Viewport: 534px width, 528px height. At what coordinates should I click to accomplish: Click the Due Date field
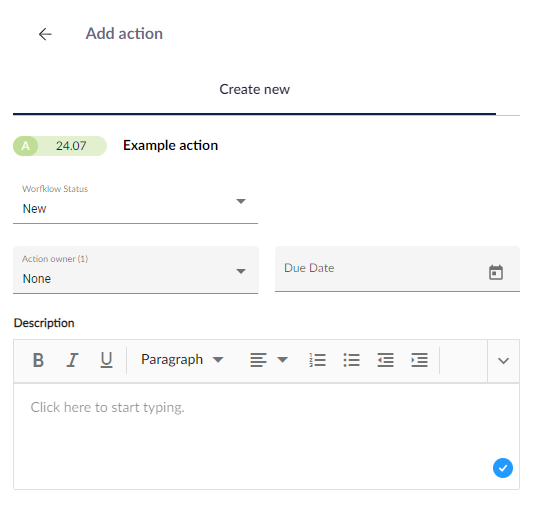(x=397, y=269)
